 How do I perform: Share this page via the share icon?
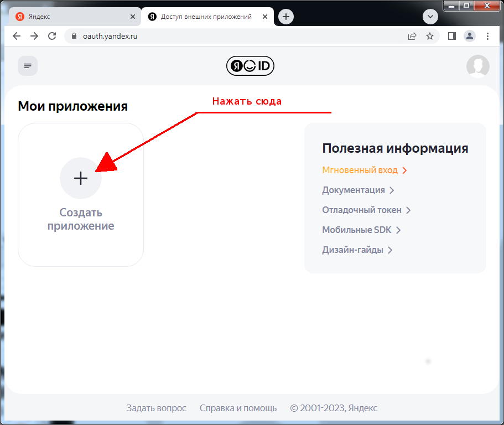[412, 36]
